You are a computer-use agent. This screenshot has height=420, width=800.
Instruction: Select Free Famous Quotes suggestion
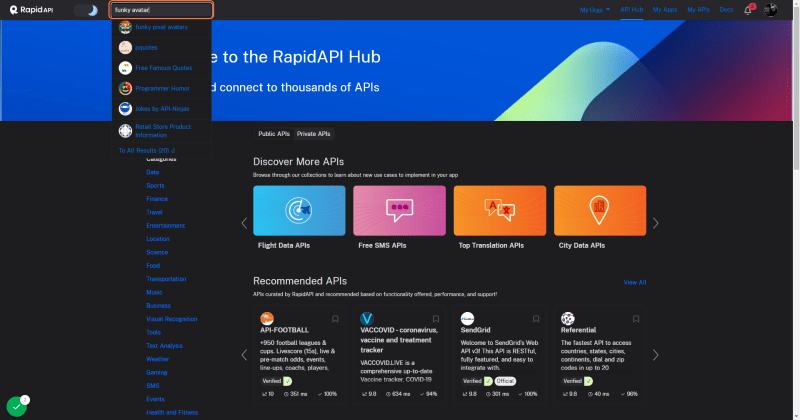[163, 68]
